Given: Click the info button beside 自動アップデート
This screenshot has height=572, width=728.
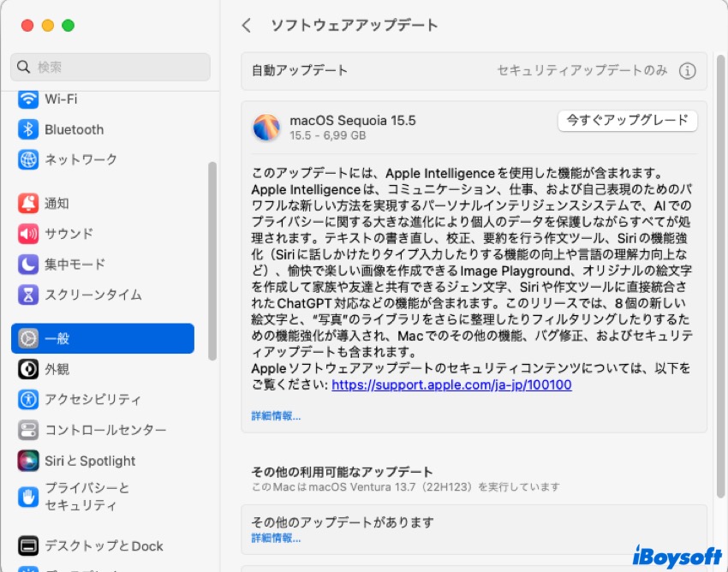Looking at the screenshot, I should tap(687, 71).
